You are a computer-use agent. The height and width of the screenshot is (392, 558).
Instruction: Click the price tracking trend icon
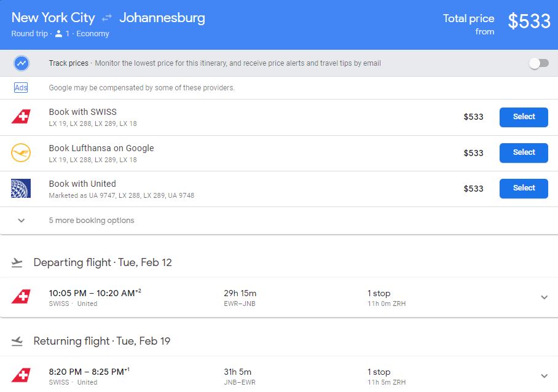[x=22, y=63]
